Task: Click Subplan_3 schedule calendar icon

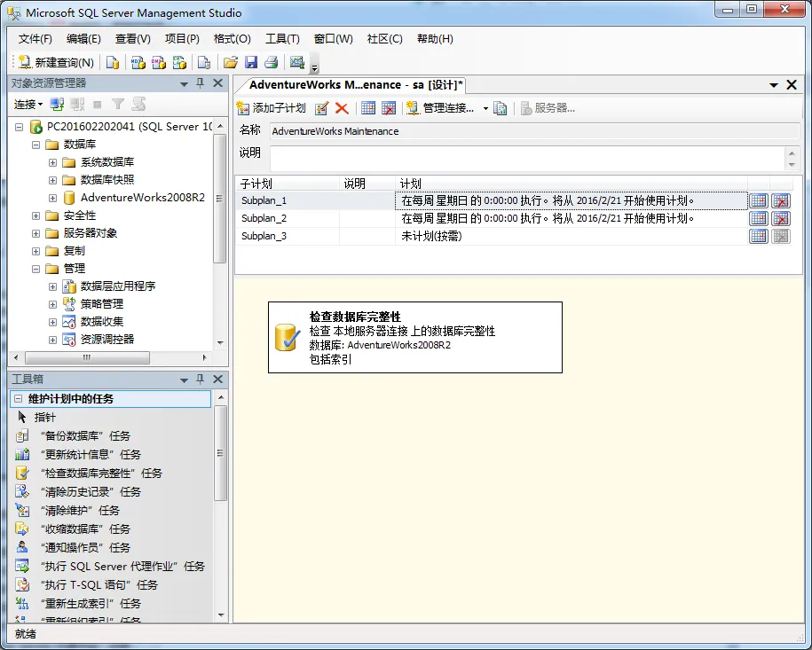Action: tap(759, 236)
